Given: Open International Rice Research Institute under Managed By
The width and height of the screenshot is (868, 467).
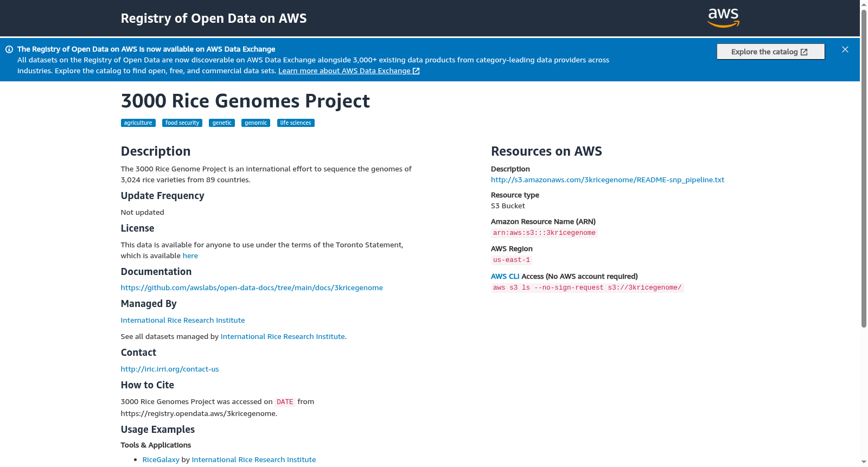Looking at the screenshot, I should (x=183, y=321).
